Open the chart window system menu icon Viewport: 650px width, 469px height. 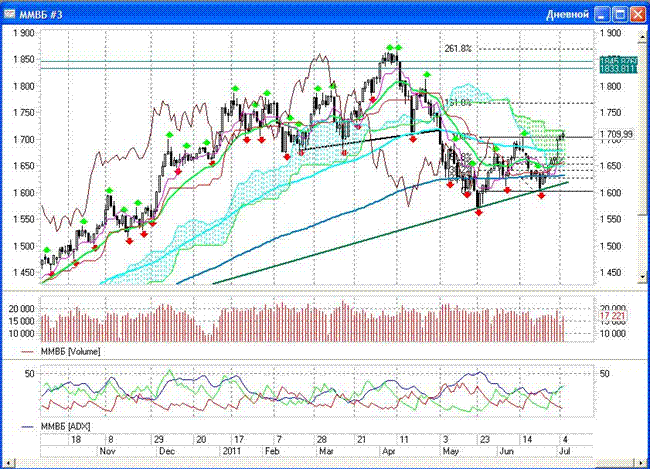point(9,15)
